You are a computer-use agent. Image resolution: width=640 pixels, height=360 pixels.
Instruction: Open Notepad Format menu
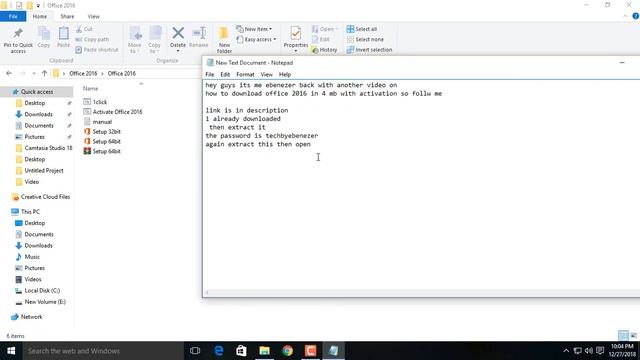pos(245,75)
